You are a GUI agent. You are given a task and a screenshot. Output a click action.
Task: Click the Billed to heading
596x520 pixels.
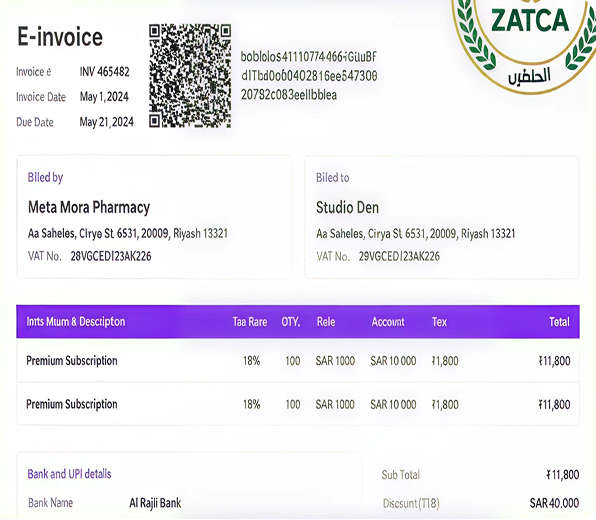(x=333, y=178)
